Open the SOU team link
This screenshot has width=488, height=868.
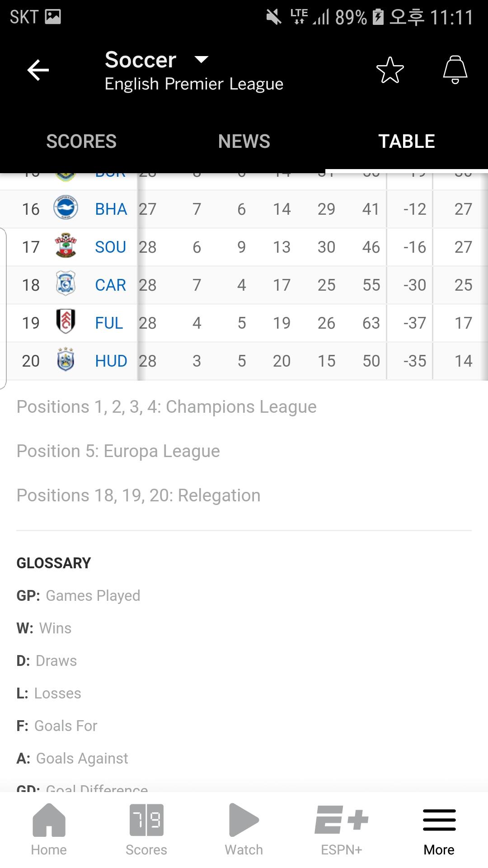pos(110,247)
